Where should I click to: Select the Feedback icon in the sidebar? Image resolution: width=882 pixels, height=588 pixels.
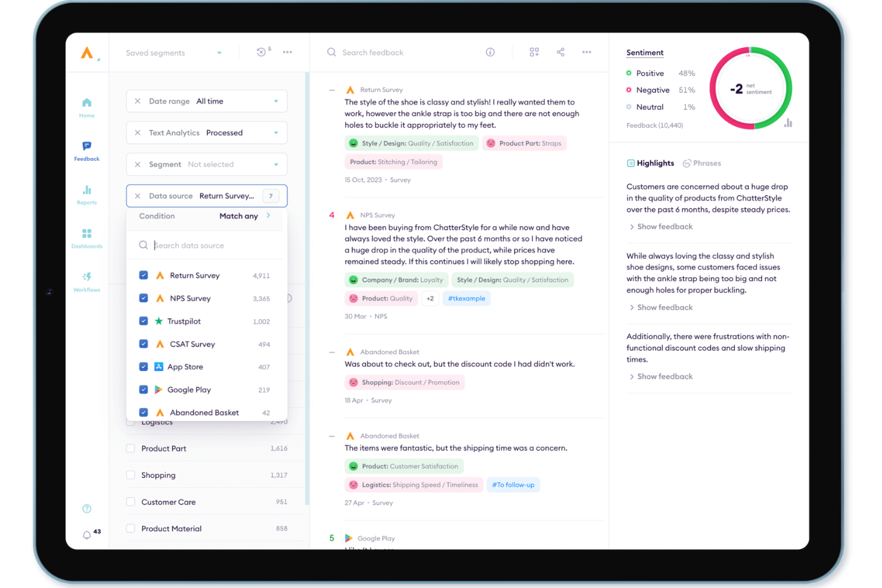tap(86, 150)
